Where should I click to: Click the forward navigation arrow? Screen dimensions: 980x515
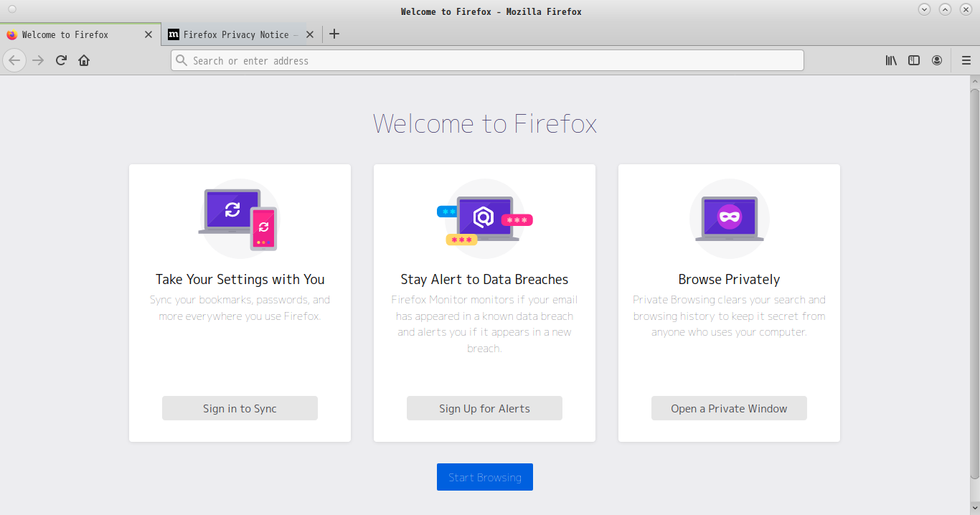point(38,60)
